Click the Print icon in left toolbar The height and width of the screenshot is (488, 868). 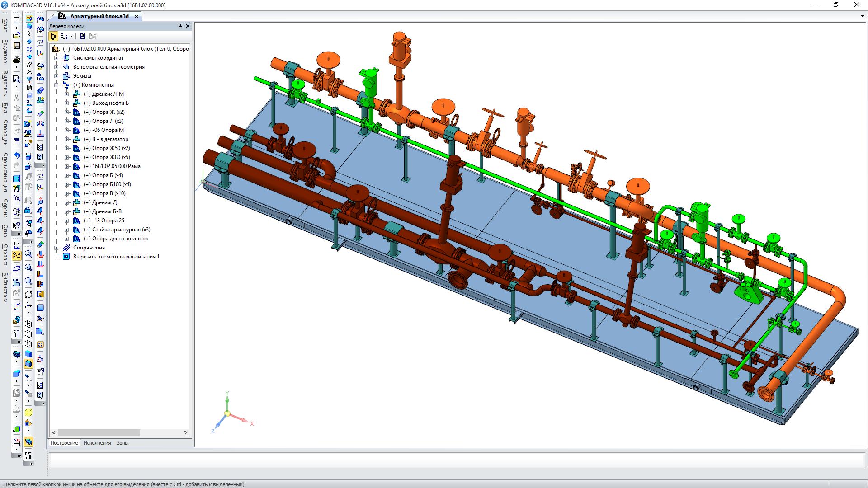pyautogui.click(x=17, y=60)
